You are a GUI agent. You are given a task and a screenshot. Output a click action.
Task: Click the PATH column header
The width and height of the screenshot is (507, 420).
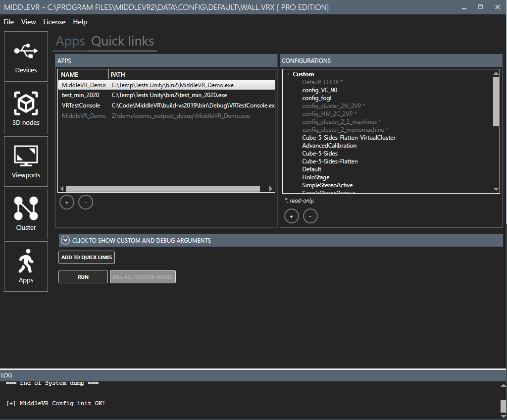(192, 75)
